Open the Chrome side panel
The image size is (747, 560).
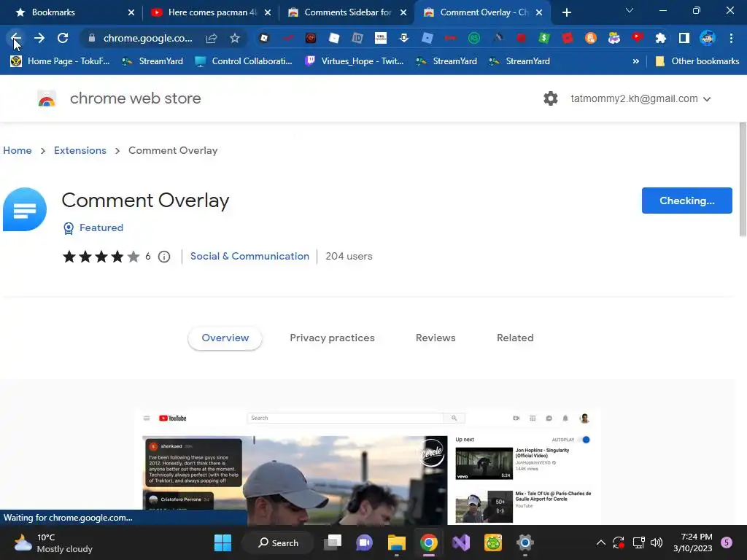click(684, 38)
